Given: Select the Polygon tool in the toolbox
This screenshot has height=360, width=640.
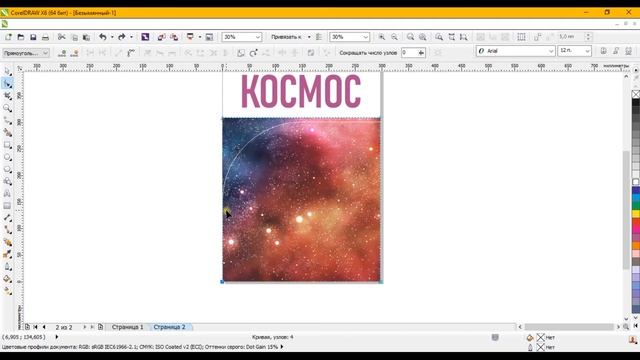Looking at the screenshot, I should 7,169.
